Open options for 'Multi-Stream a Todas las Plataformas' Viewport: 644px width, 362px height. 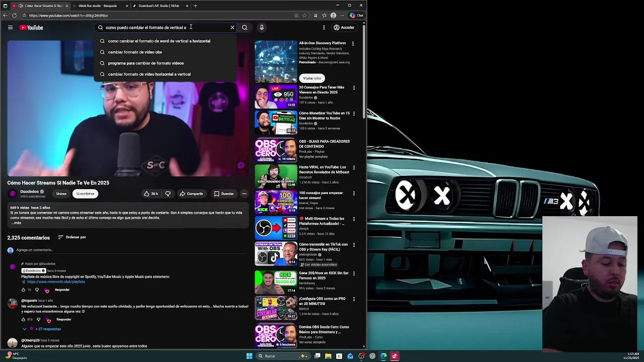[x=354, y=219]
